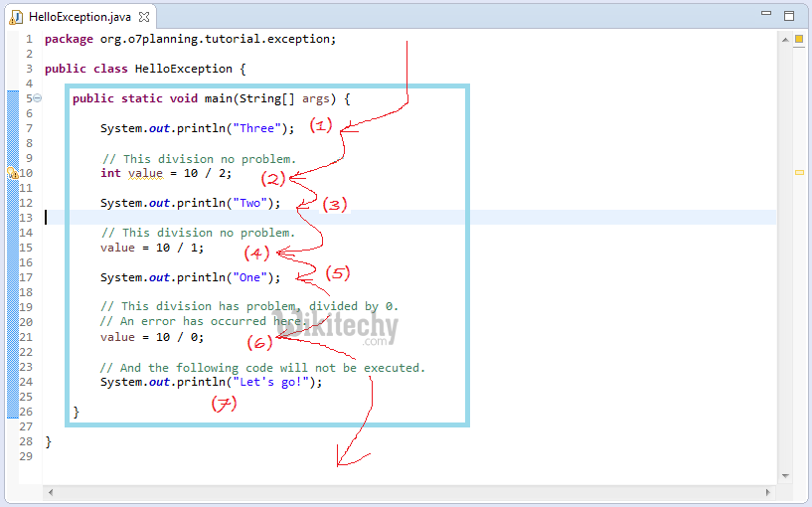Click the println "Let's go!" statement
This screenshot has height=507, width=812.
point(211,382)
